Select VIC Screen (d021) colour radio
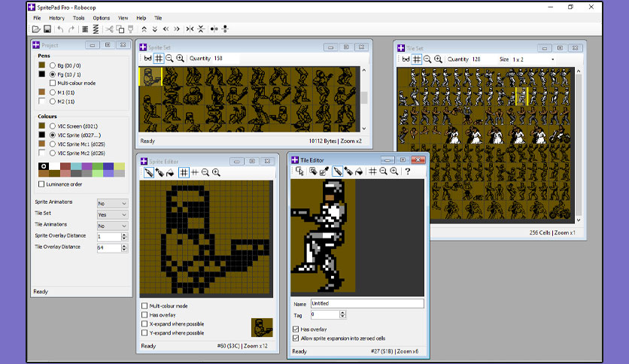This screenshot has width=629, height=364. (x=53, y=126)
